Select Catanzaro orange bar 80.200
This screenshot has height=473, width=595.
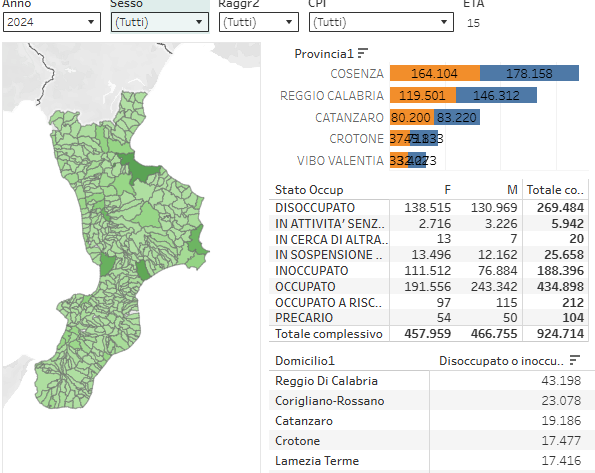pyautogui.click(x=412, y=117)
